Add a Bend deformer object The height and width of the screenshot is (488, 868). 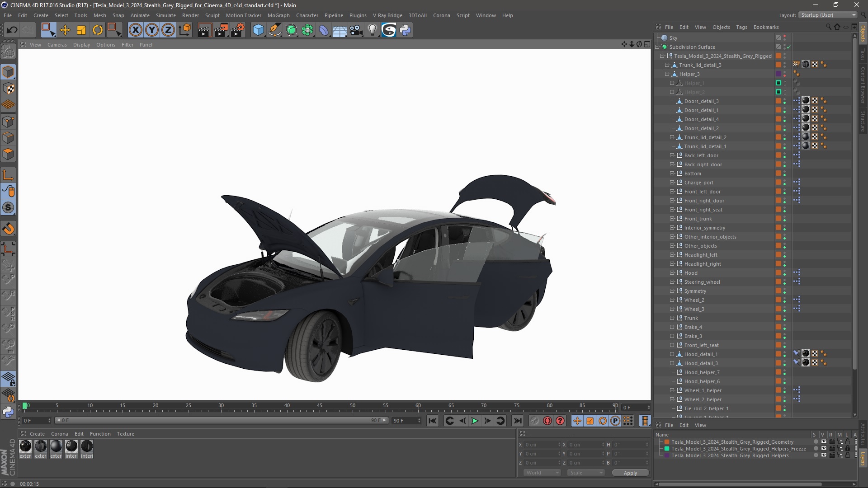[x=324, y=30]
